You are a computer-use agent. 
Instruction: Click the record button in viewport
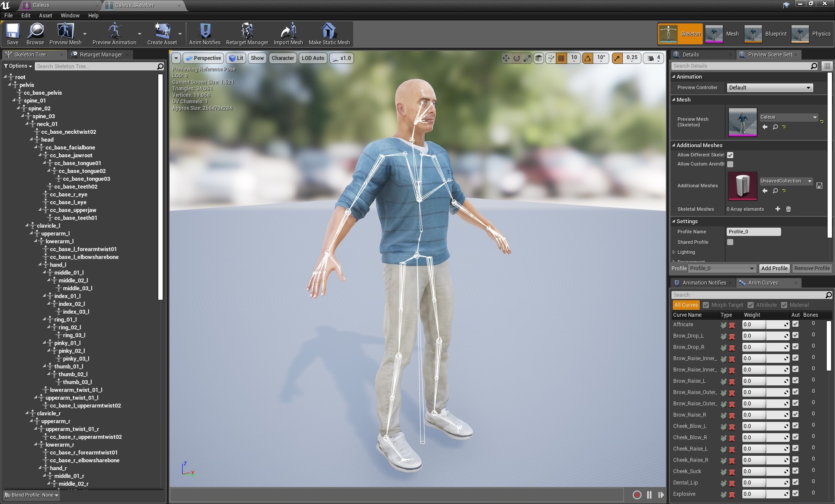point(637,494)
